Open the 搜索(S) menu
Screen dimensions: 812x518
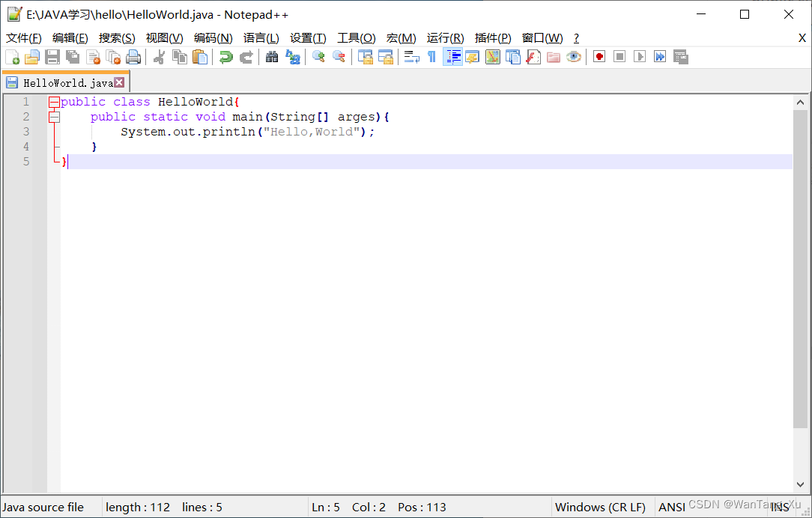click(117, 38)
